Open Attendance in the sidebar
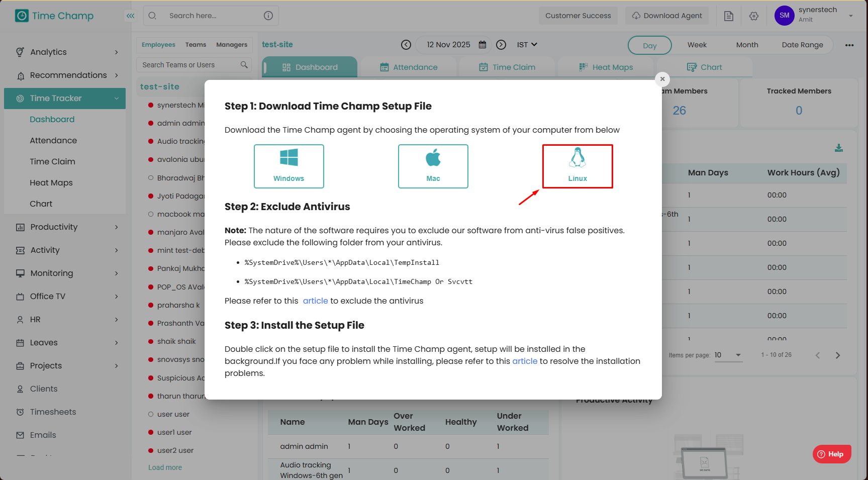 53,140
